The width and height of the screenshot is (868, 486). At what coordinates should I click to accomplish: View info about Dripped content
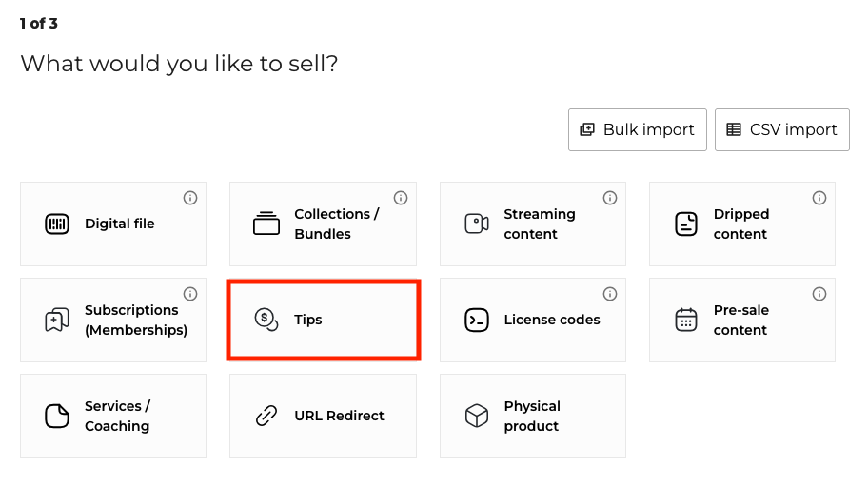point(819,198)
